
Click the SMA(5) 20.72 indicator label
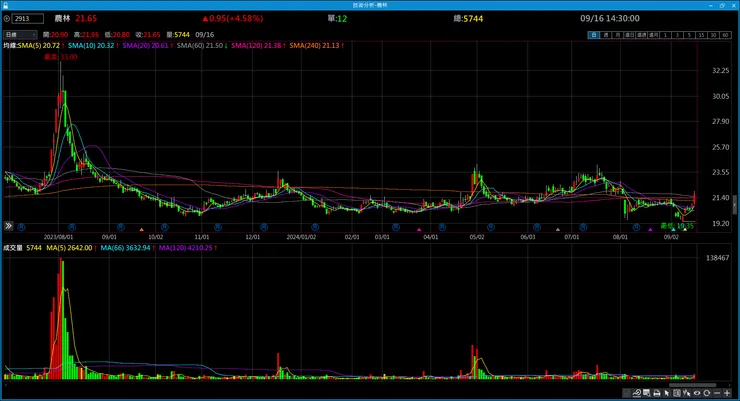tap(39, 45)
